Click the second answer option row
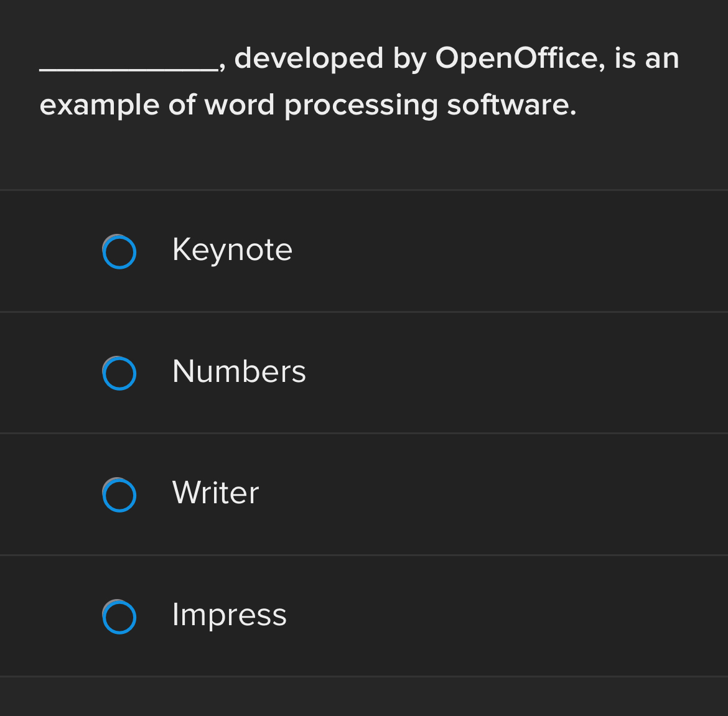 point(364,372)
